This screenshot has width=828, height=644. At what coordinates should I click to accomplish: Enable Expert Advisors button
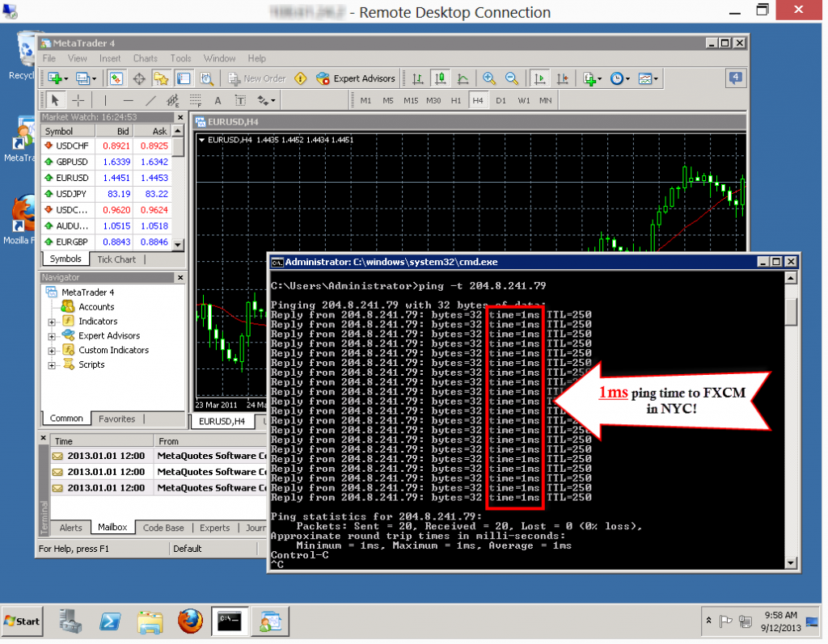(356, 79)
